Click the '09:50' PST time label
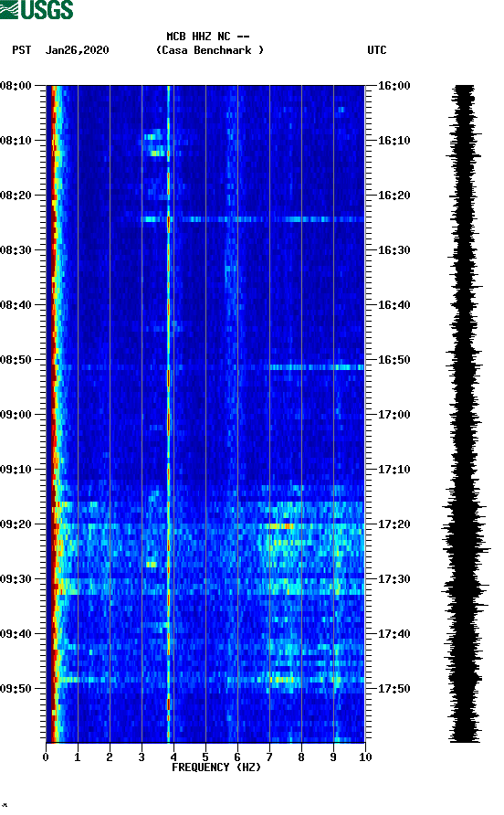Image resolution: width=504 pixels, height=815 pixels. click(16, 689)
